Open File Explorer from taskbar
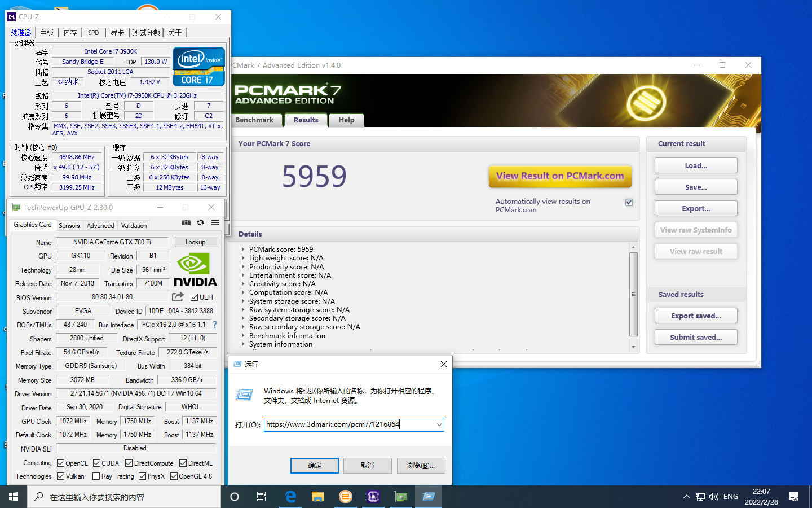Image resolution: width=812 pixels, height=508 pixels. [318, 497]
